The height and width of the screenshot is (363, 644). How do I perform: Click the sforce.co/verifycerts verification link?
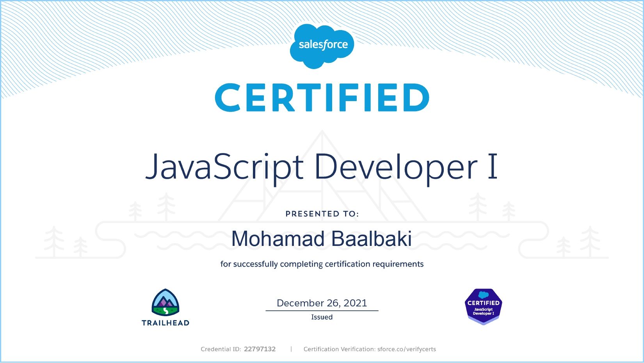407,349
